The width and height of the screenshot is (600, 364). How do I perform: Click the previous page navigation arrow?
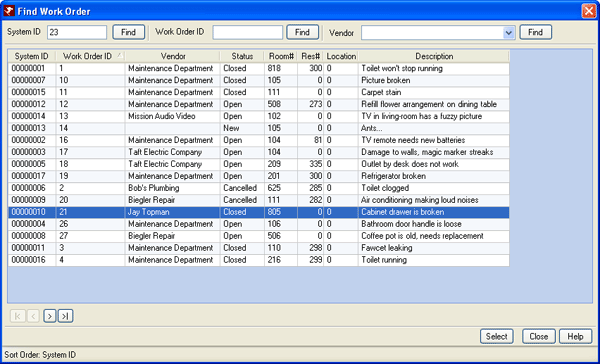33,316
